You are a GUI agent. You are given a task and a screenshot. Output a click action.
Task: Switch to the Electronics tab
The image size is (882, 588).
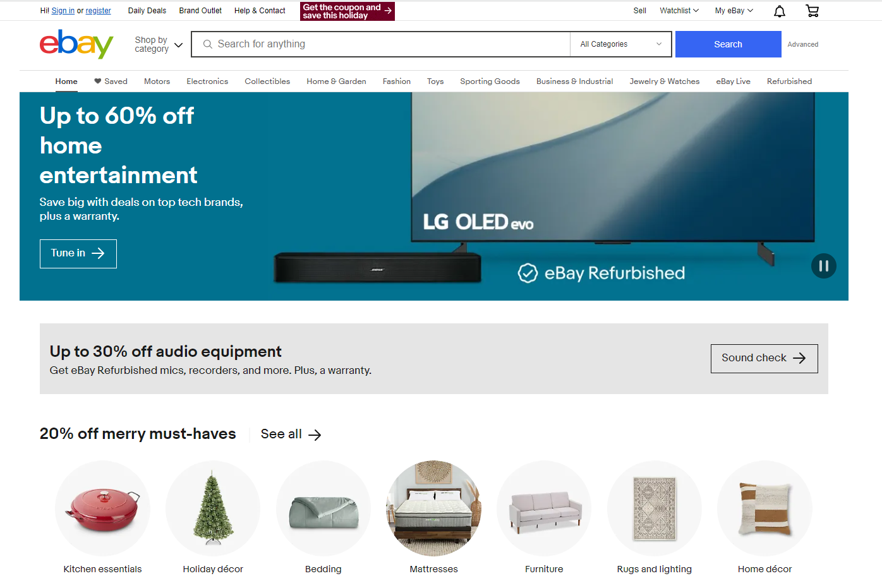point(207,81)
